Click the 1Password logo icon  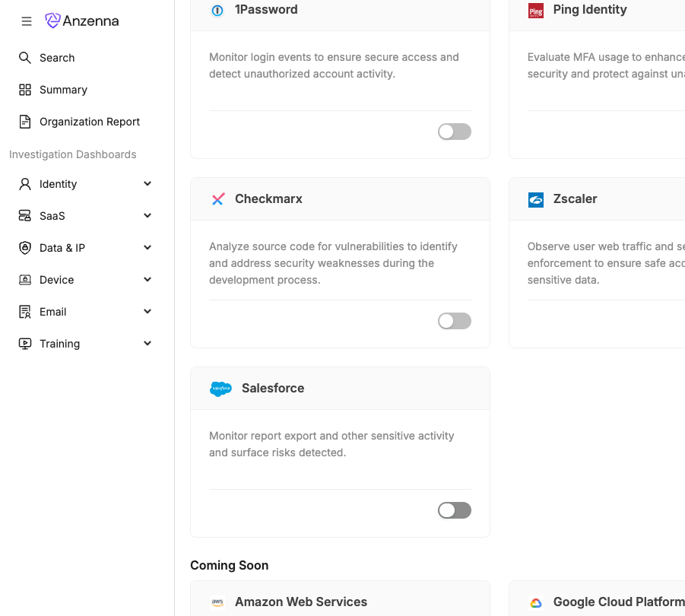pos(217,10)
